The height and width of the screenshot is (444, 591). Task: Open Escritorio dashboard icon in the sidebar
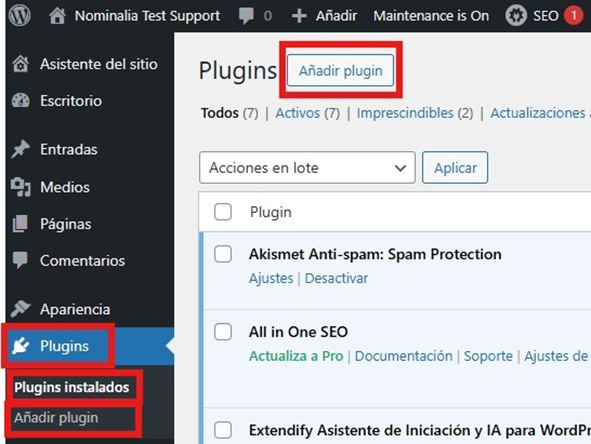pos(20,101)
